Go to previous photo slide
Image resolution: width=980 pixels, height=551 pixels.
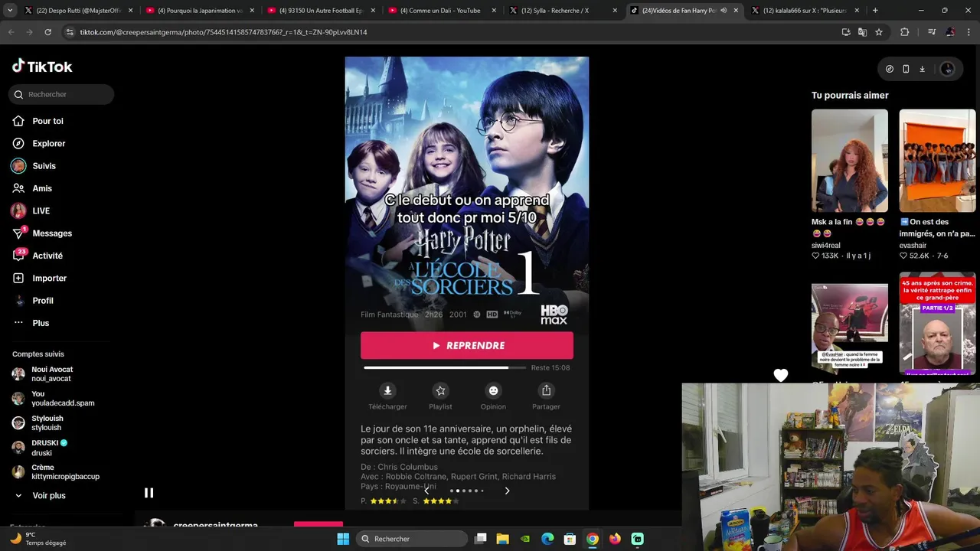[427, 491]
